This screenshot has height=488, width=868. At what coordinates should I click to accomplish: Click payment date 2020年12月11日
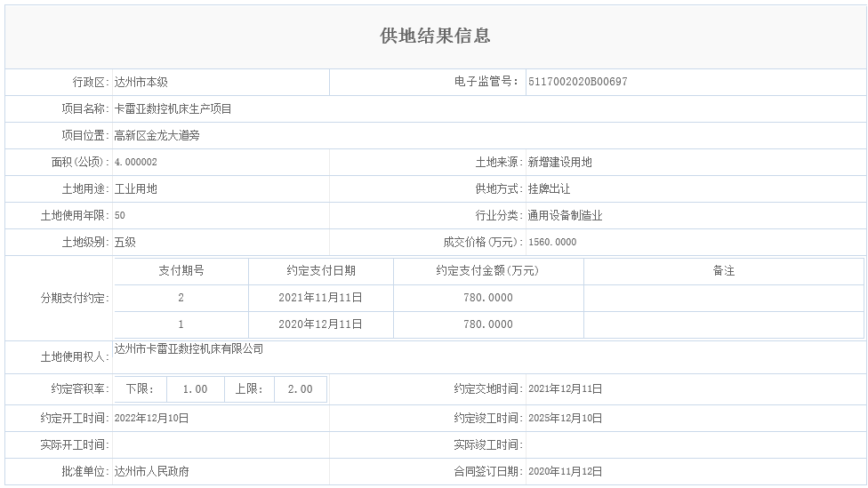tap(320, 324)
